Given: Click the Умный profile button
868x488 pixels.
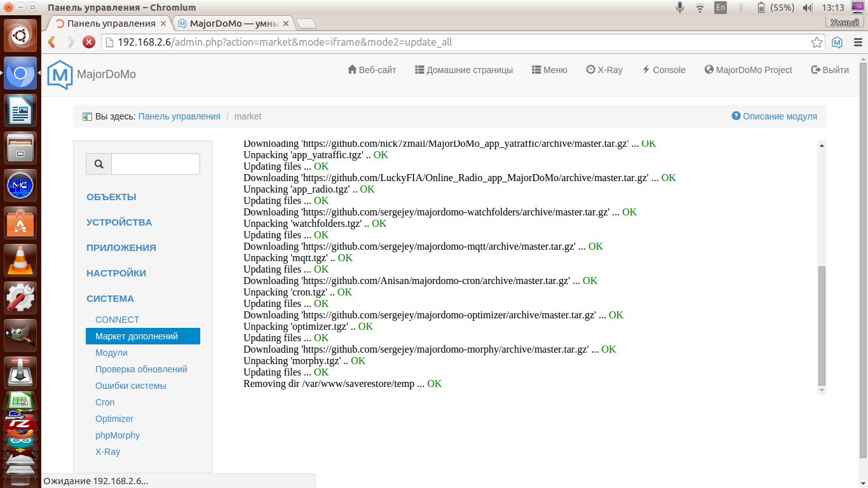Looking at the screenshot, I should tap(845, 22).
